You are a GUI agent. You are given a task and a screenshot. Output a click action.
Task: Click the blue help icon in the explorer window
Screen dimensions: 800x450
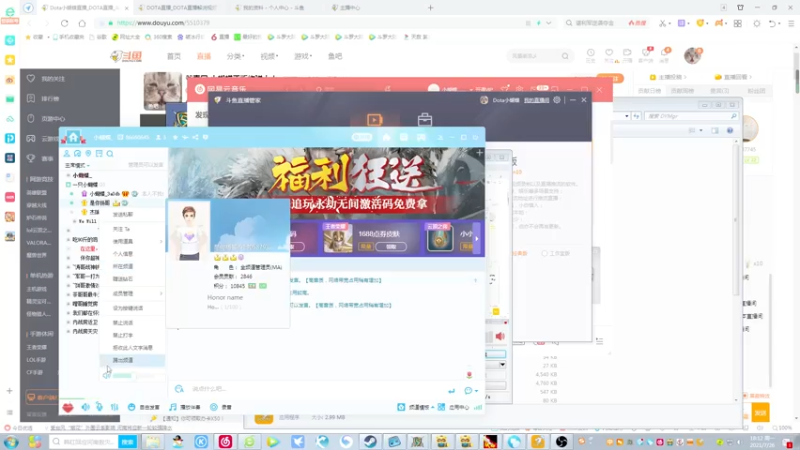pyautogui.click(x=730, y=131)
